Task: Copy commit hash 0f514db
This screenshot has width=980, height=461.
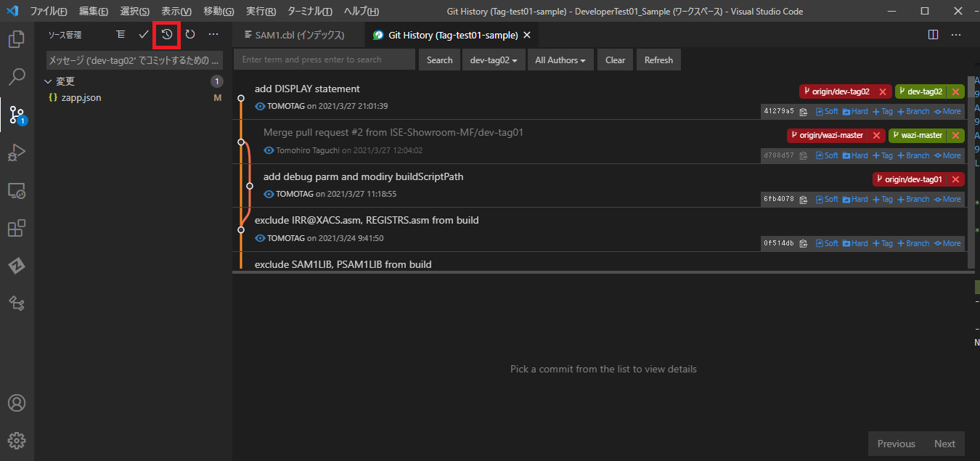Action: click(804, 243)
